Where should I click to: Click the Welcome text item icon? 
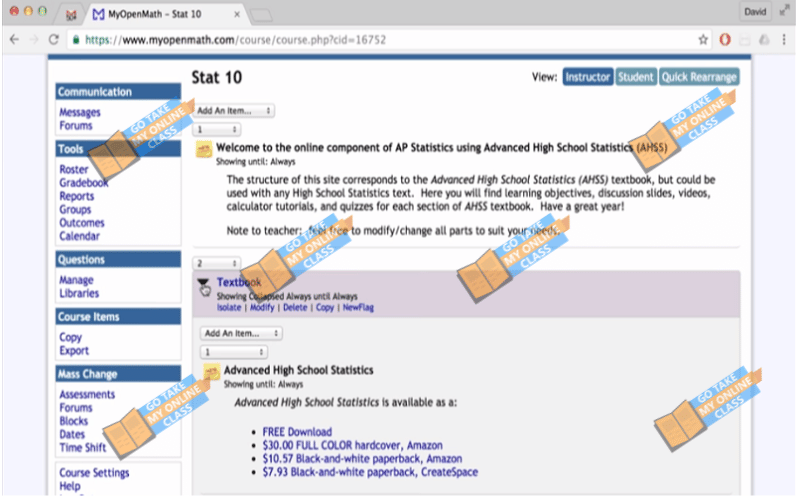[204, 150]
